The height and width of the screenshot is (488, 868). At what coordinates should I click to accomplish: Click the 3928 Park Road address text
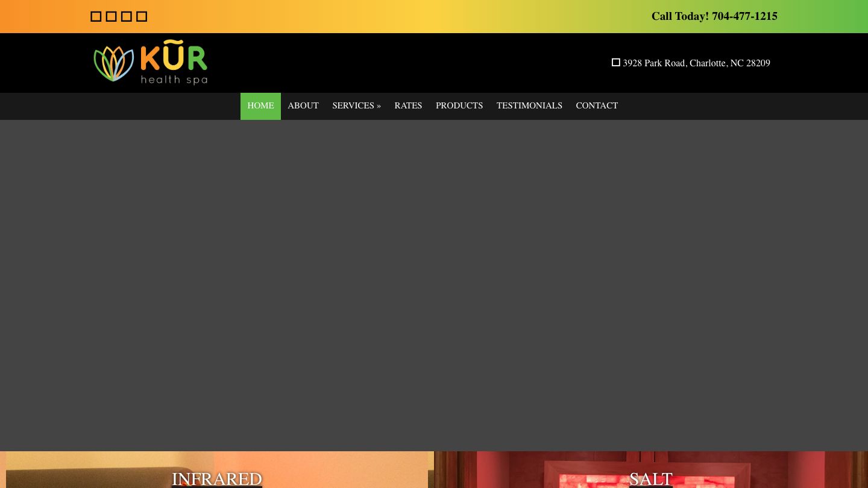pyautogui.click(x=696, y=63)
